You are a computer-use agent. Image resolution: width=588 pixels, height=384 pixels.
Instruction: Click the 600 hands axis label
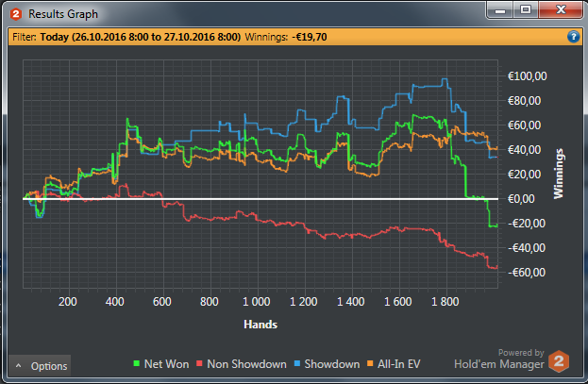(162, 302)
